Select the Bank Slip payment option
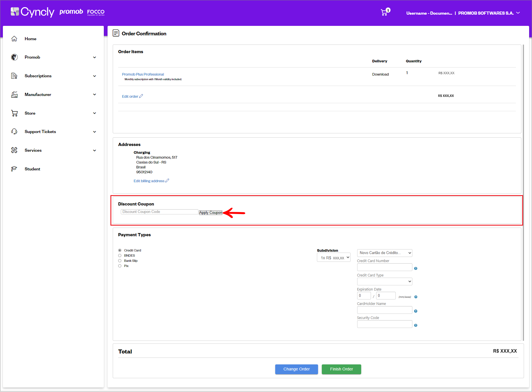This screenshot has height=392, width=532. pyautogui.click(x=120, y=261)
